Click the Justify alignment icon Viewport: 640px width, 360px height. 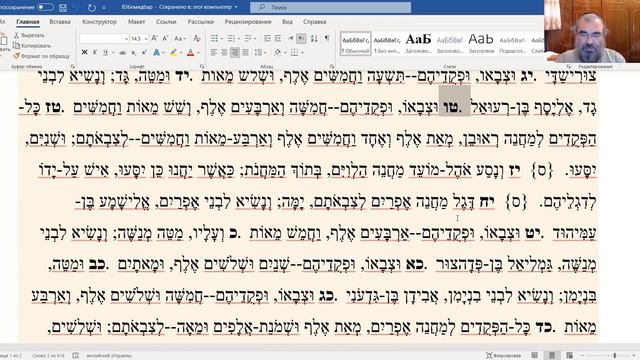tap(245, 52)
